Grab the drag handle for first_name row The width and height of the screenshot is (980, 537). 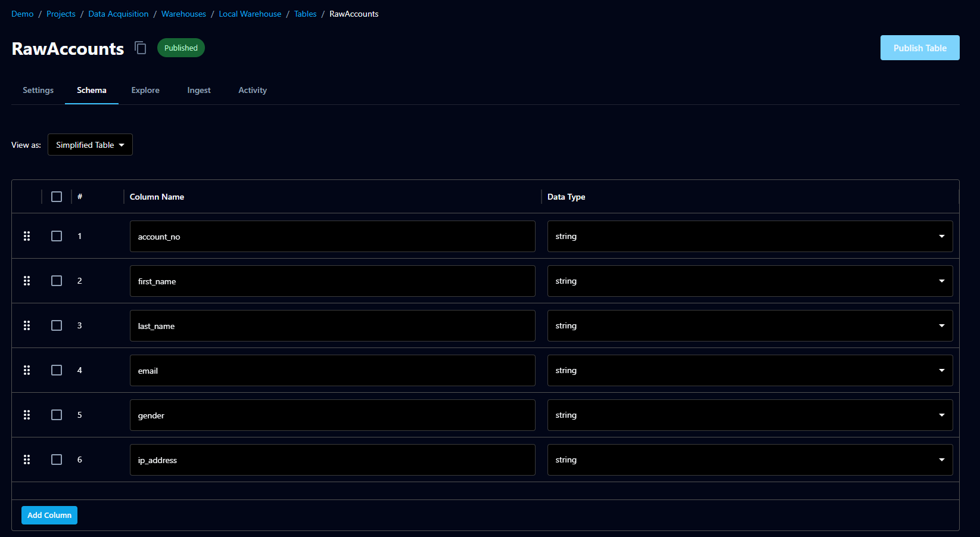pyautogui.click(x=27, y=281)
